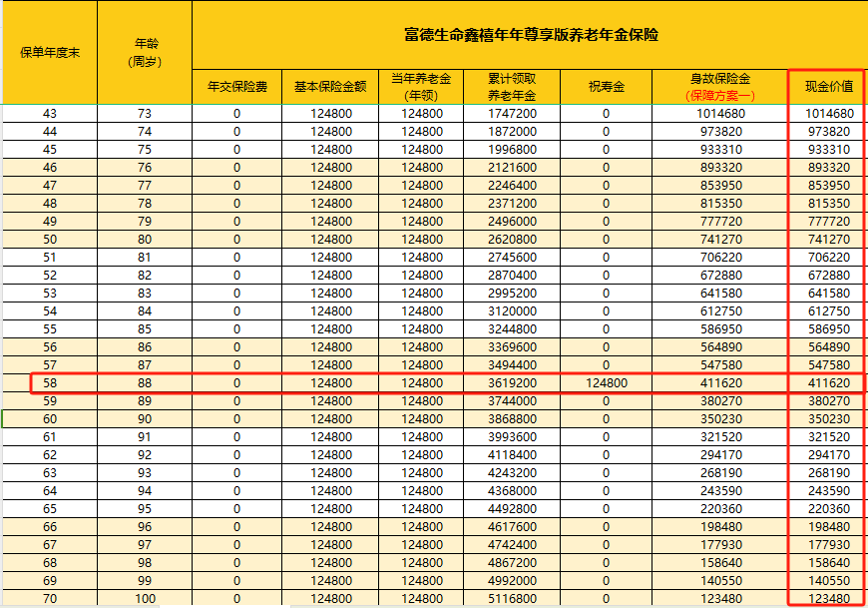Click age cell 98
868x608 pixels.
tap(145, 563)
